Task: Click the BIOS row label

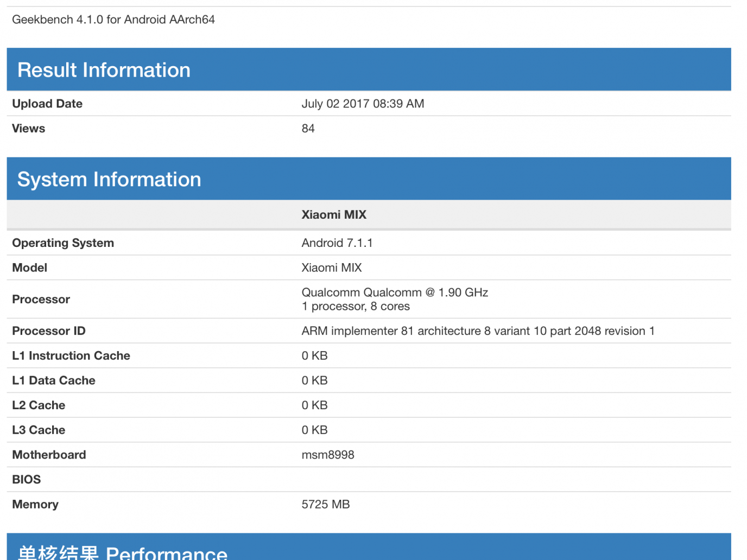Action: [27, 480]
